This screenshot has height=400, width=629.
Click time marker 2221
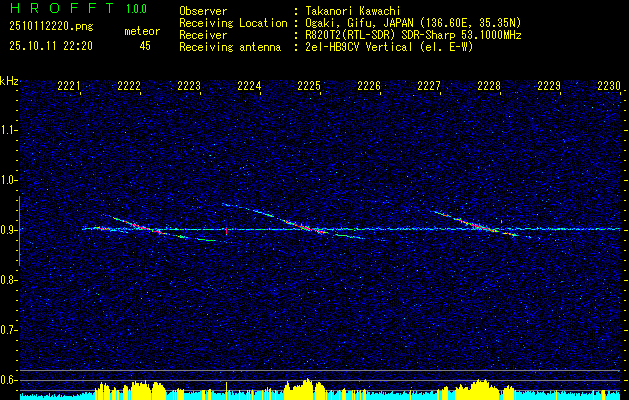[69, 86]
